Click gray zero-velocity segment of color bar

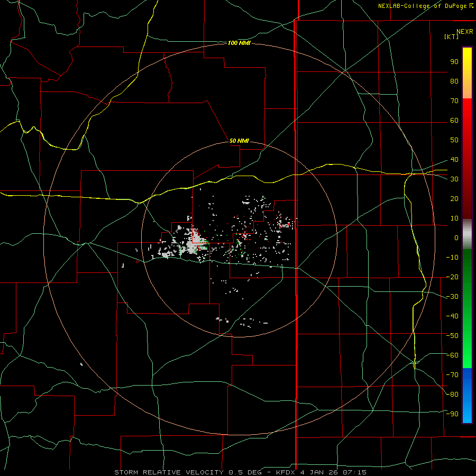tap(467, 234)
